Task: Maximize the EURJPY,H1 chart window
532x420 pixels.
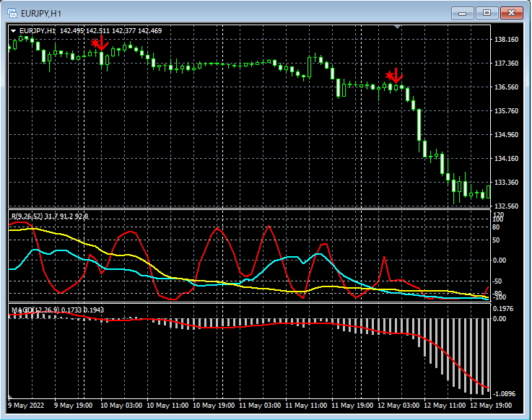Action: pos(487,13)
